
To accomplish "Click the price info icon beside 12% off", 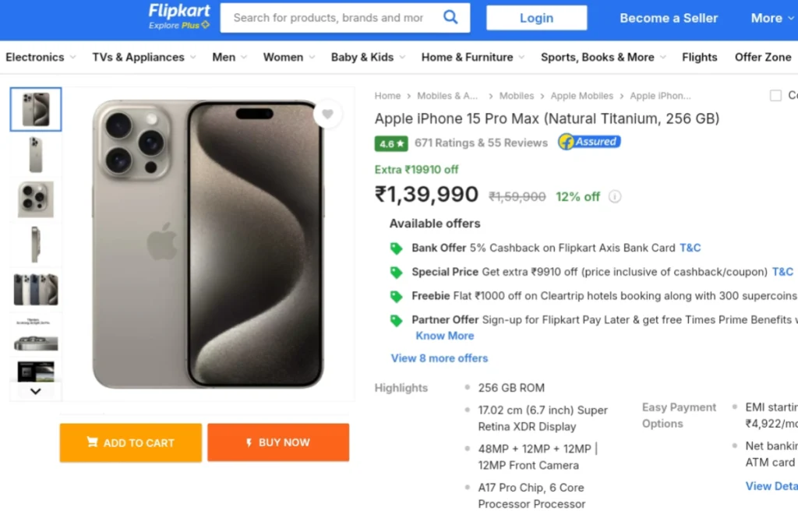I will point(615,196).
